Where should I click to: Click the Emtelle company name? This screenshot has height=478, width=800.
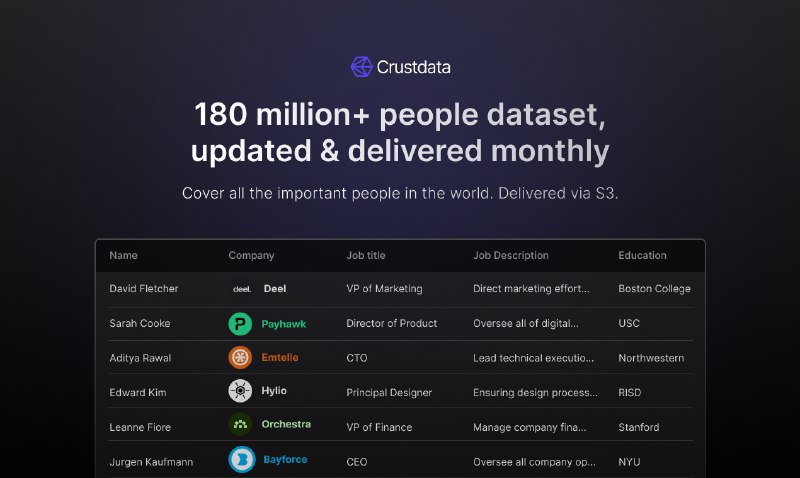pyautogui.click(x=280, y=358)
